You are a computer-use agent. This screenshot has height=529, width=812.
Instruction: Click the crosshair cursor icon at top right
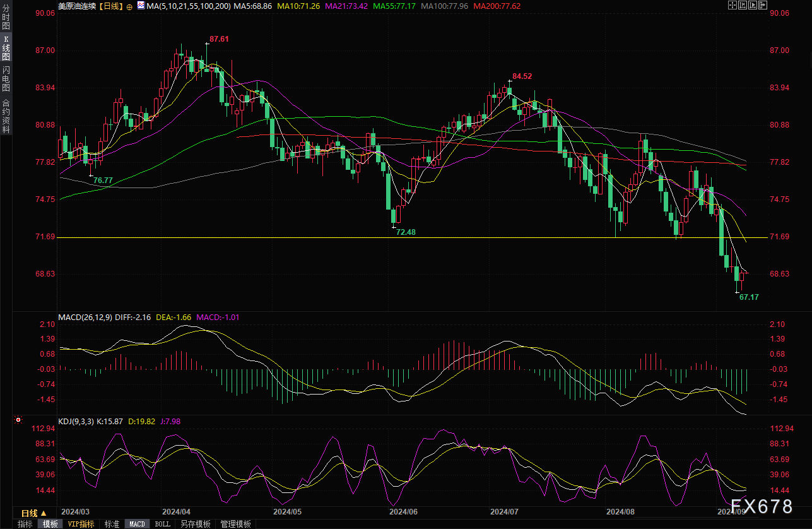pos(731,6)
